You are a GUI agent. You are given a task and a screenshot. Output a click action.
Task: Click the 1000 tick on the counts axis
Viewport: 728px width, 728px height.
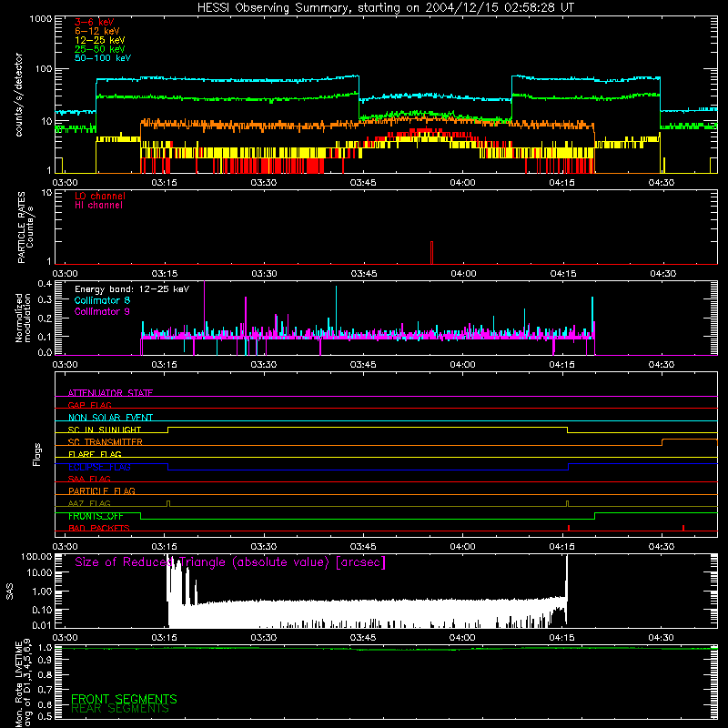(41, 19)
